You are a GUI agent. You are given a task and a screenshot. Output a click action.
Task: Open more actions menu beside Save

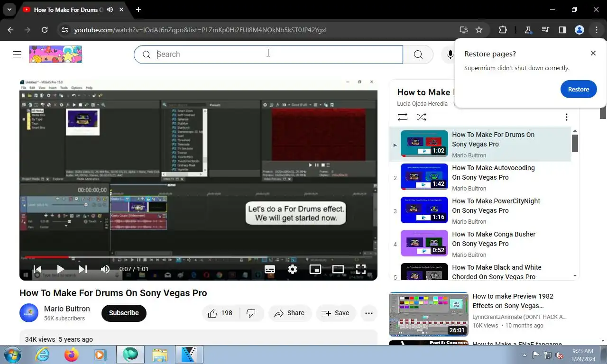coord(369,313)
